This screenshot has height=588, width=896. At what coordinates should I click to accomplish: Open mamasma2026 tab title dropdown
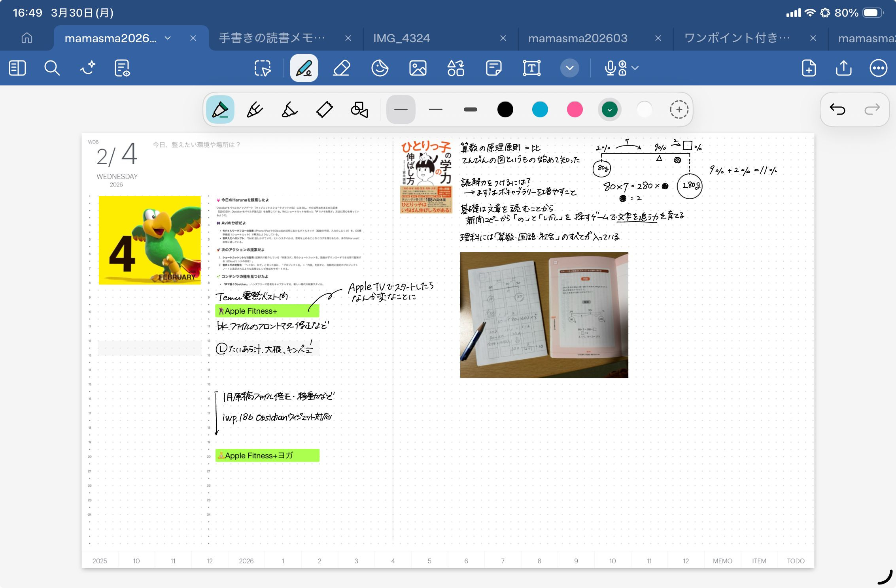(x=168, y=38)
